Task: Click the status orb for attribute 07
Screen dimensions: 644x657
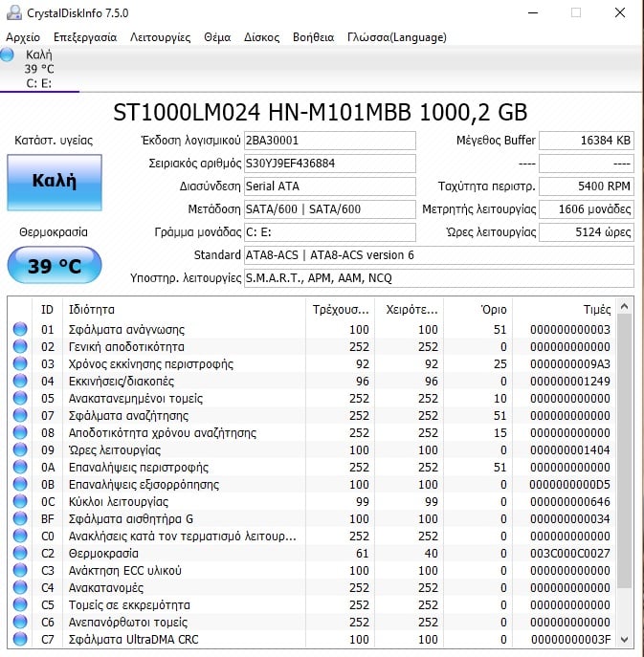Action: pyautogui.click(x=20, y=415)
